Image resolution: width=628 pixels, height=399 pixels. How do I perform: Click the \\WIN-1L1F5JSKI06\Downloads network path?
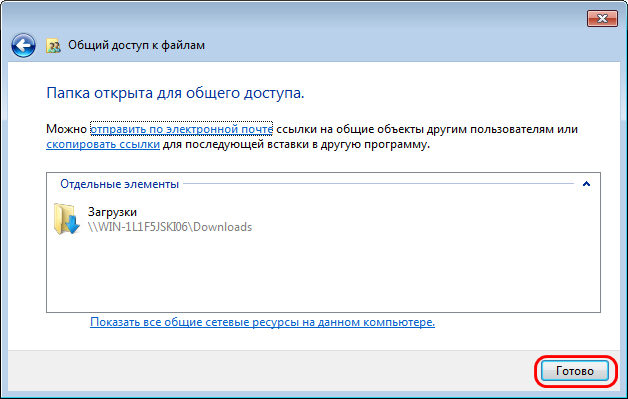(x=170, y=227)
